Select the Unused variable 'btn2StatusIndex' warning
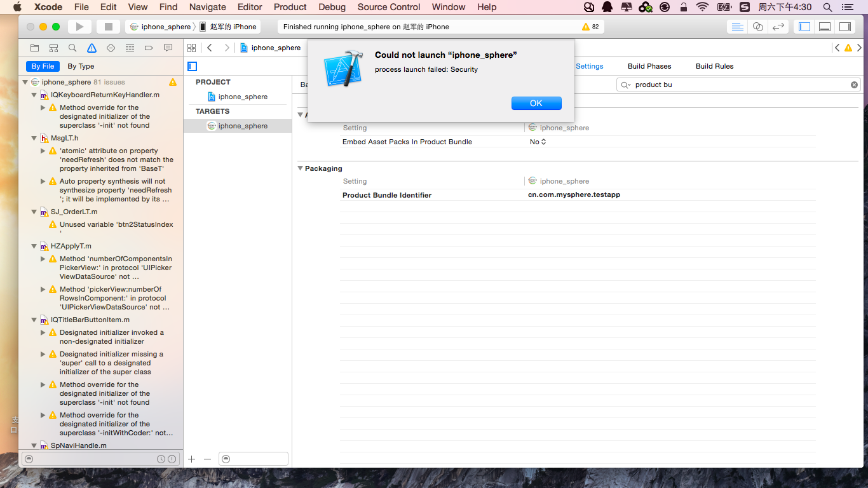Image resolution: width=868 pixels, height=488 pixels. click(116, 229)
